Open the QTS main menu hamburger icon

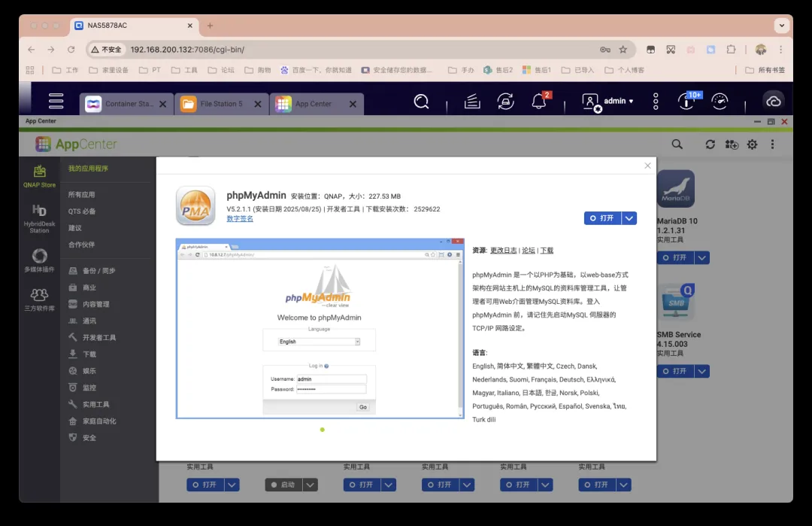click(x=56, y=101)
